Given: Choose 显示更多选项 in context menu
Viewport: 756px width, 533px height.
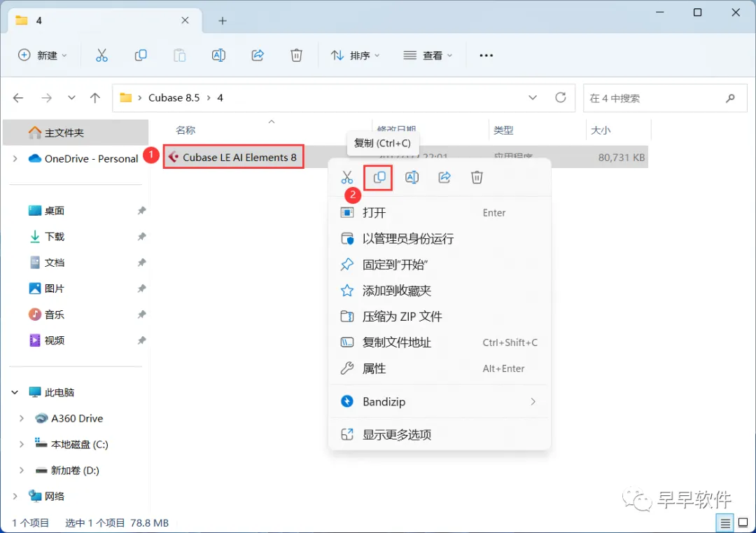Looking at the screenshot, I should 439,435.
